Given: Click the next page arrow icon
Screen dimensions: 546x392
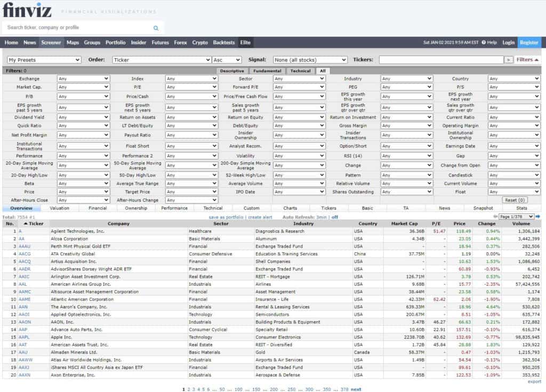Looking at the screenshot, I should pyautogui.click(x=537, y=217).
